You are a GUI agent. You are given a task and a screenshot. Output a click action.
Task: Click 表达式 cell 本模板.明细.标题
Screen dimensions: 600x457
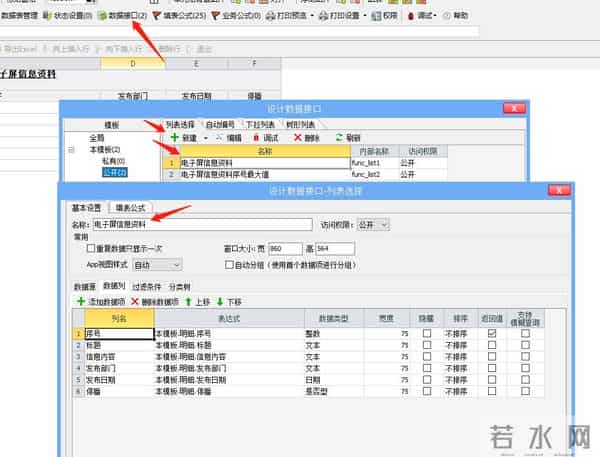pyautogui.click(x=229, y=345)
